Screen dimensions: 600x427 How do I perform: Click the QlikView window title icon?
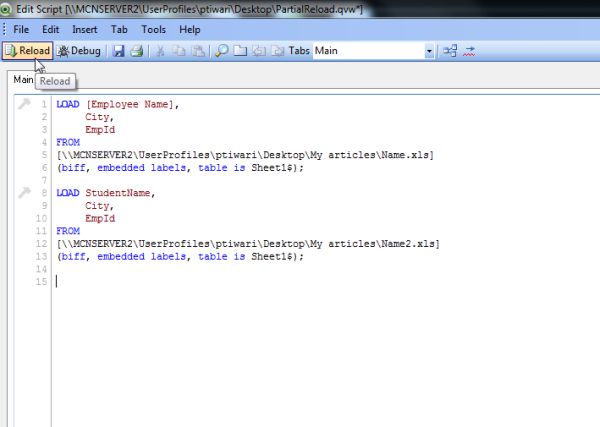(x=5, y=9)
